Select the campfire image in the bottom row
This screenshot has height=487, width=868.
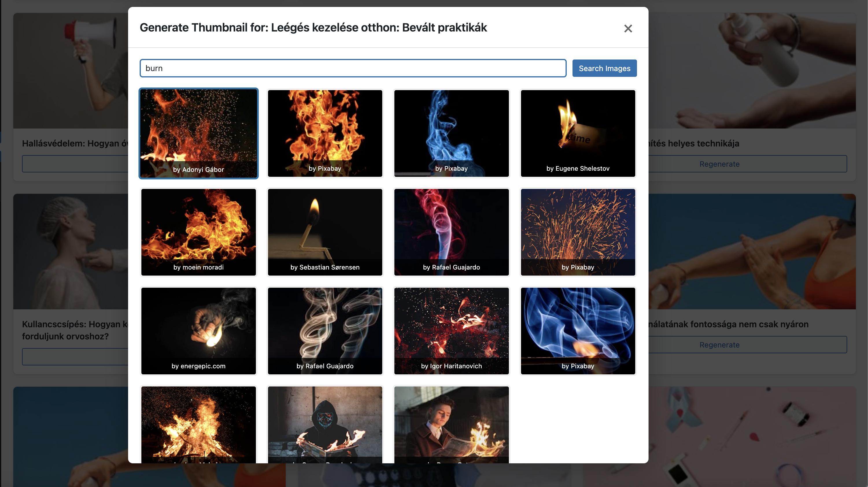[x=198, y=425]
